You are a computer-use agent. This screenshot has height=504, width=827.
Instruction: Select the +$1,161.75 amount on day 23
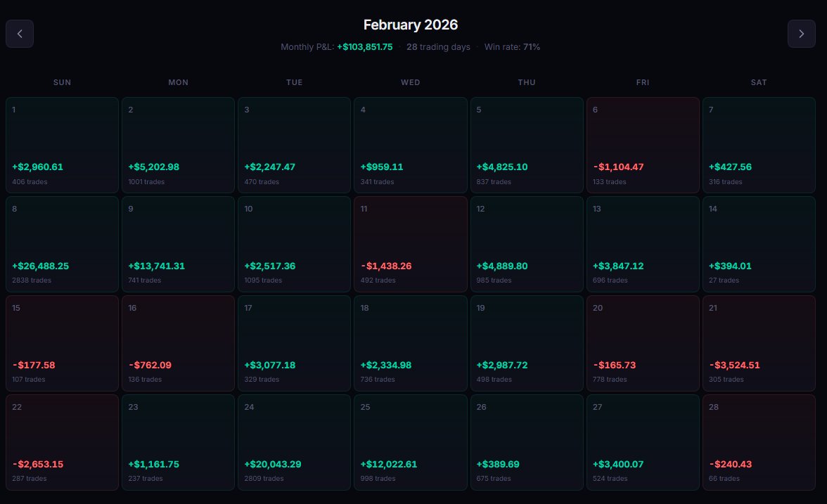pyautogui.click(x=153, y=465)
